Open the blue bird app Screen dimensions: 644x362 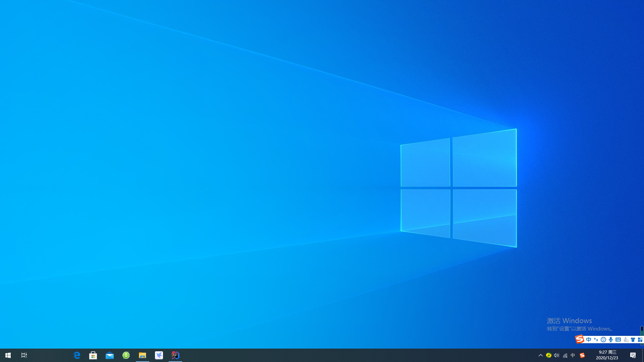pos(159,355)
